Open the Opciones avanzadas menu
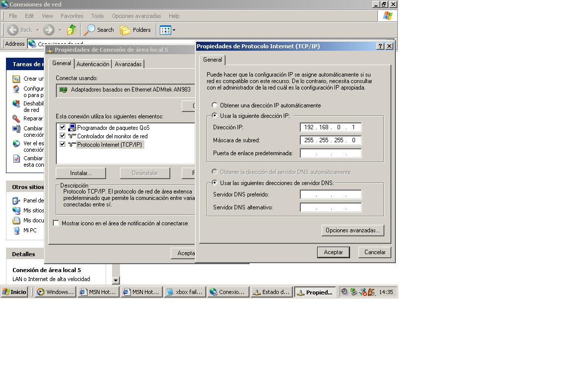 (136, 16)
